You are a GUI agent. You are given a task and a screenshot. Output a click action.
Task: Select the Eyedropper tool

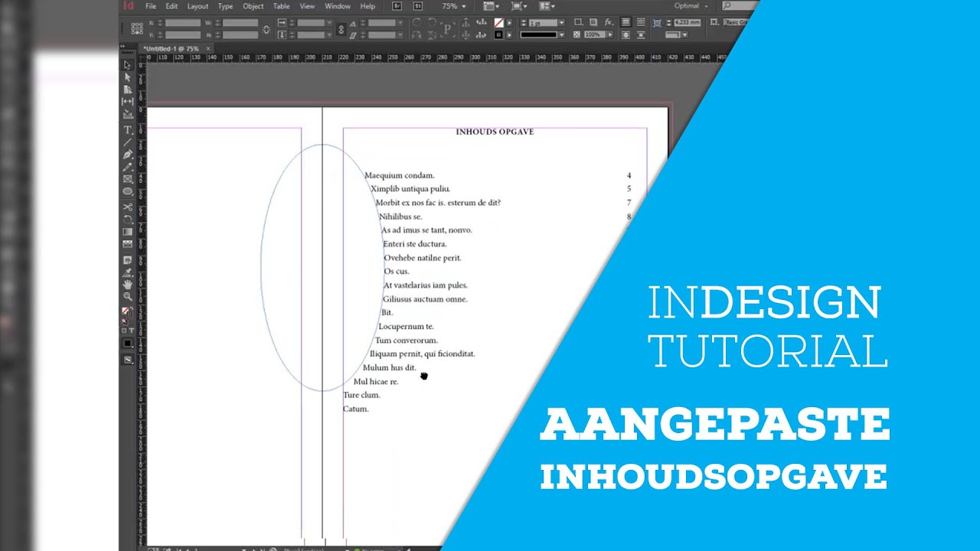[128, 272]
